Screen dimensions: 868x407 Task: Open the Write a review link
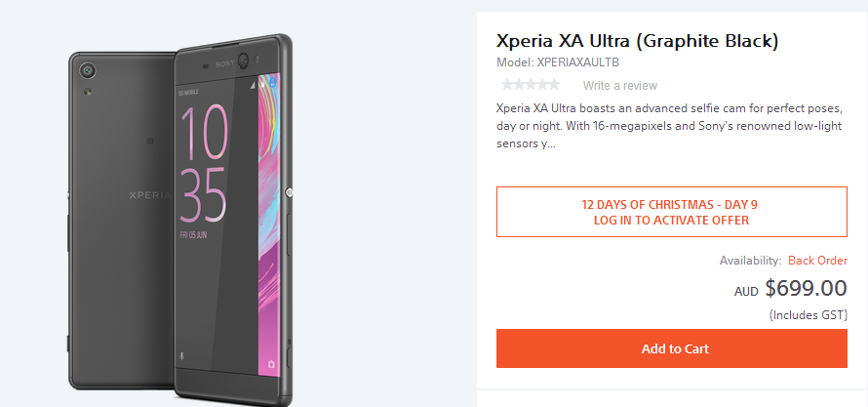(620, 85)
